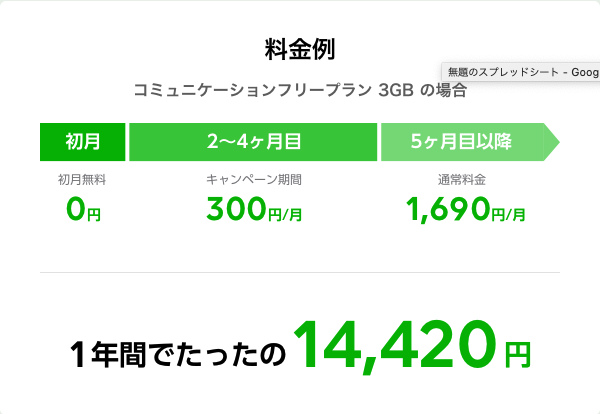Viewport: 600px width, 414px height.
Task: Select the コミュニケーションフリープラン subtitle text
Action: tap(253, 91)
